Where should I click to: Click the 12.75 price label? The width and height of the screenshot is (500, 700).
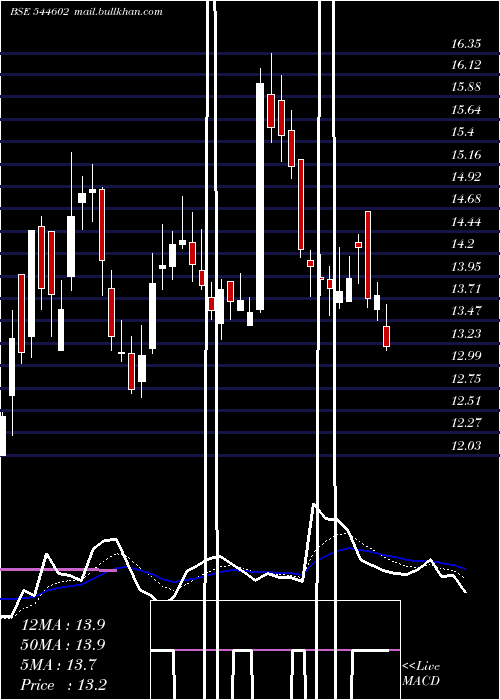[x=466, y=379]
